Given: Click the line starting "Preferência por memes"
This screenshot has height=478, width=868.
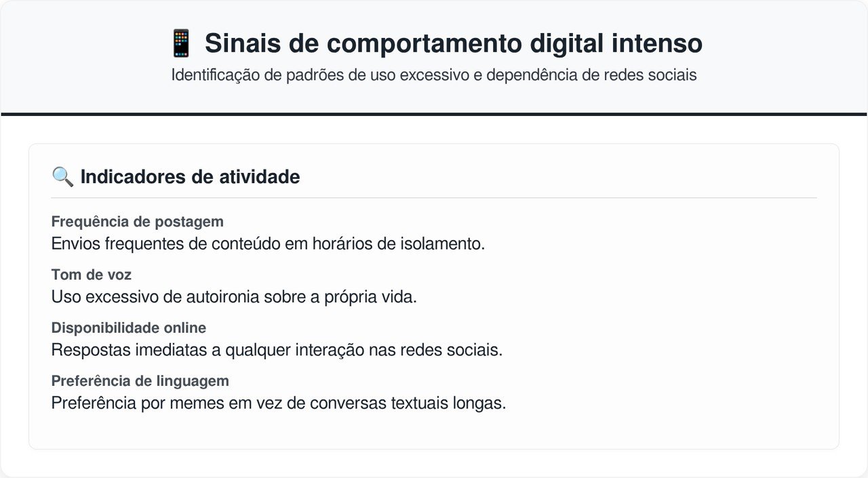Looking at the screenshot, I should coord(278,403).
